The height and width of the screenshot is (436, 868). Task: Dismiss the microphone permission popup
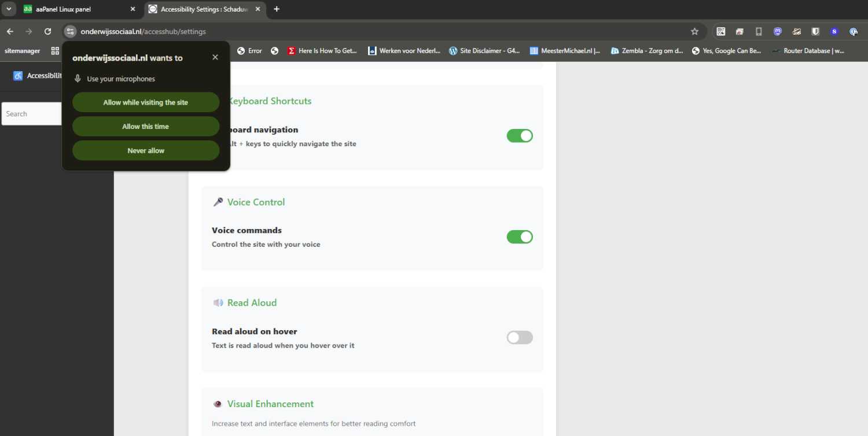215,57
